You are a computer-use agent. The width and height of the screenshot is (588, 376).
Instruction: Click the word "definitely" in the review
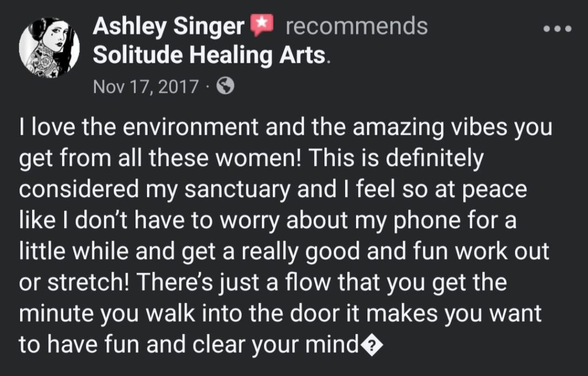pos(435,159)
